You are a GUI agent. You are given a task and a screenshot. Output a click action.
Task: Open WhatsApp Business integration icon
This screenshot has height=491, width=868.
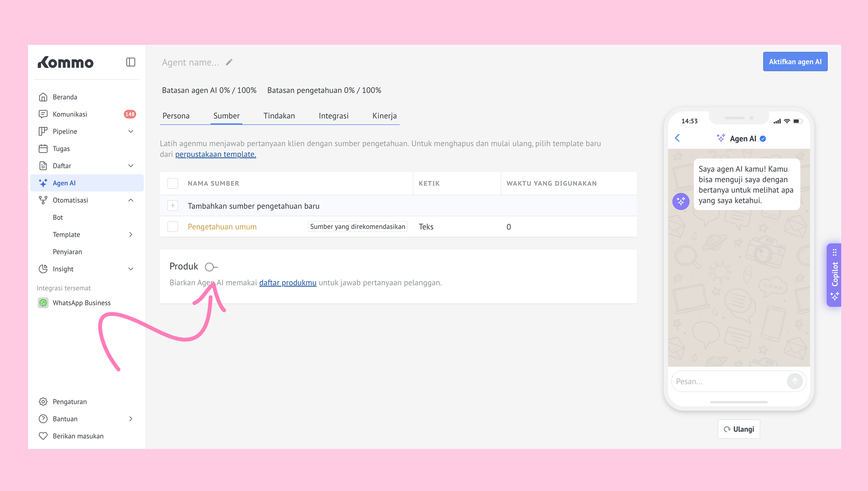coord(43,303)
